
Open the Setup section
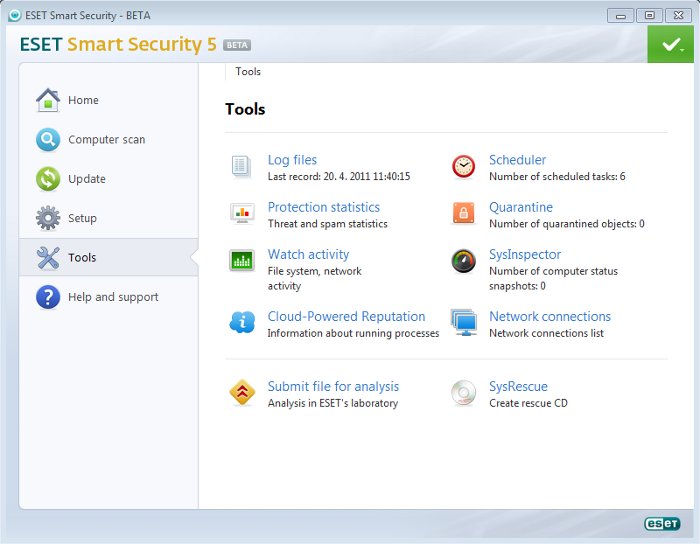click(82, 218)
